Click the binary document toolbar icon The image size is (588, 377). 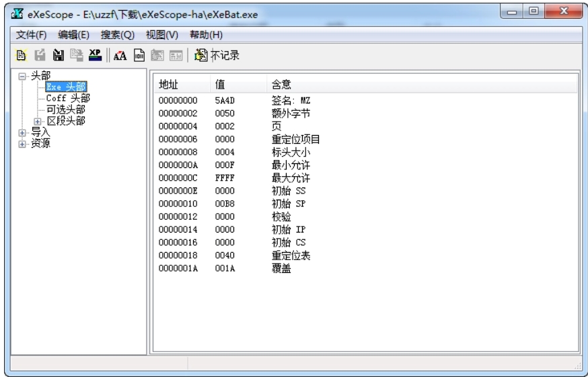coord(139,56)
